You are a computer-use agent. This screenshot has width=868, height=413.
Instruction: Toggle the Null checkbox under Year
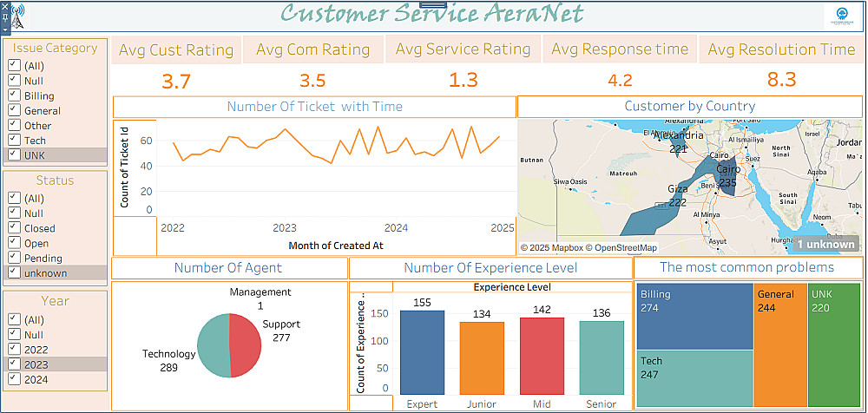[x=14, y=335]
